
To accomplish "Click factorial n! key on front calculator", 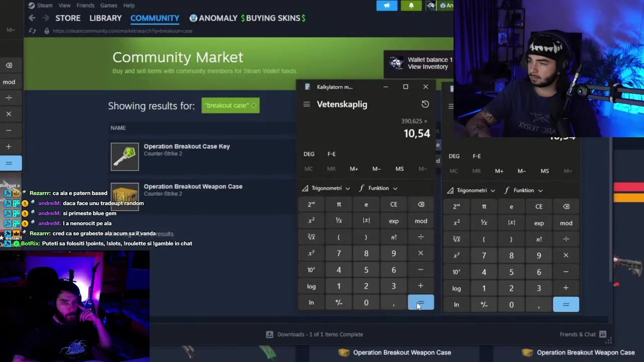I will pos(393,237).
